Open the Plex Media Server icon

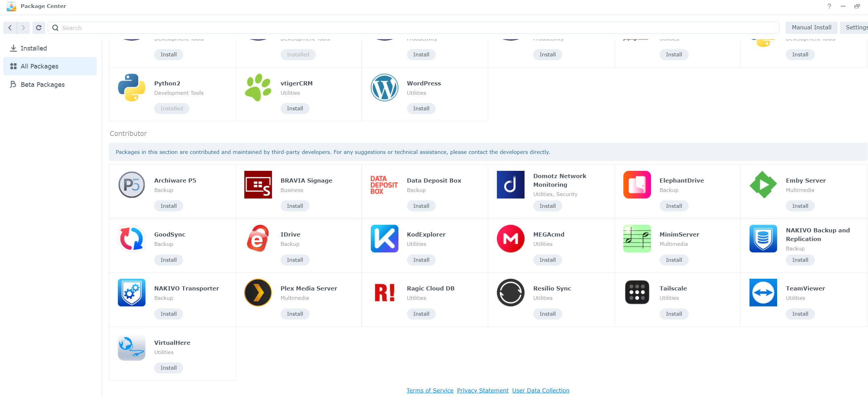tap(258, 293)
